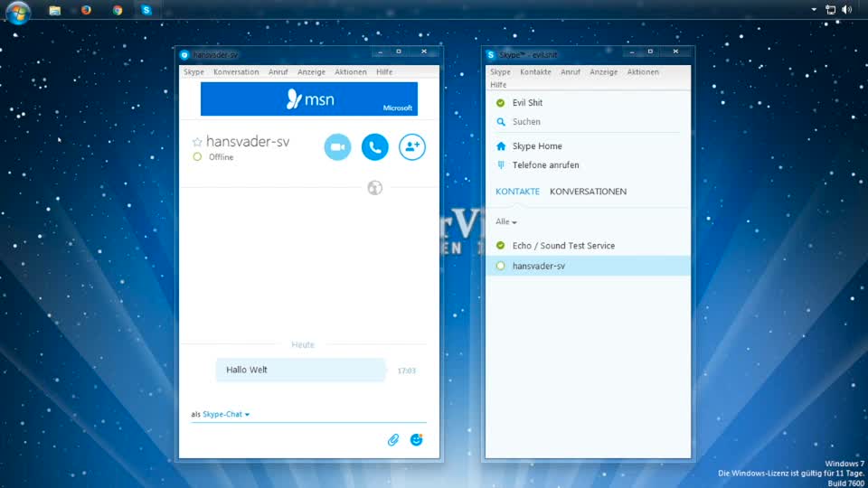
Task: Click the Skype taskbar icon
Action: coord(146,10)
